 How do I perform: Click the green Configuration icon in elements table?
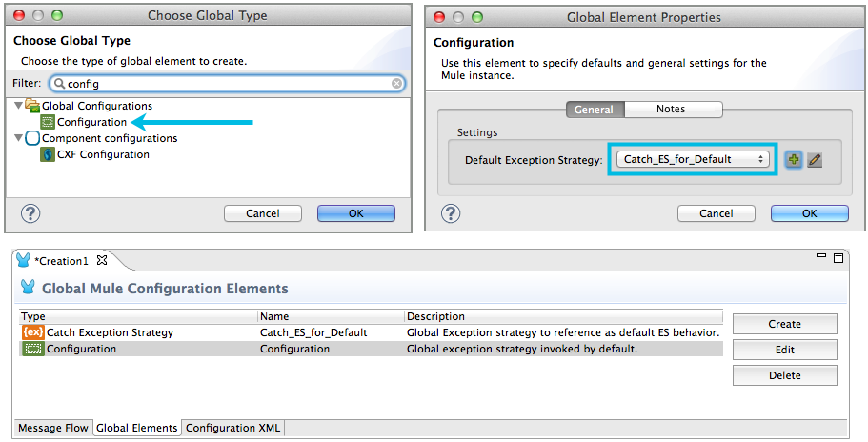point(33,349)
